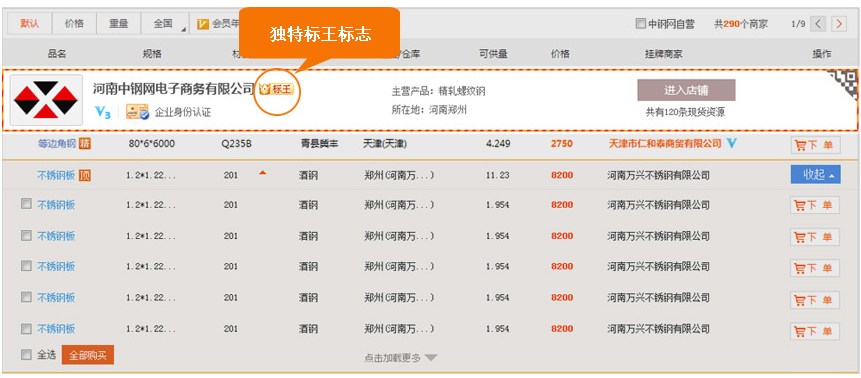This screenshot has width=861, height=378.
Task: Collapse the list with 收起 button
Action: (x=815, y=174)
